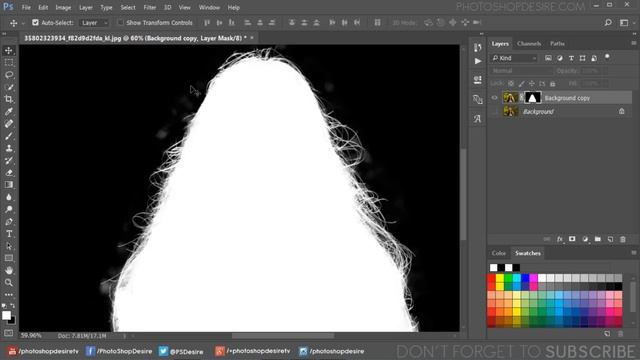Toggle type layer filter in Layers panel
Viewport: 640px width, 360px height.
coord(571,58)
